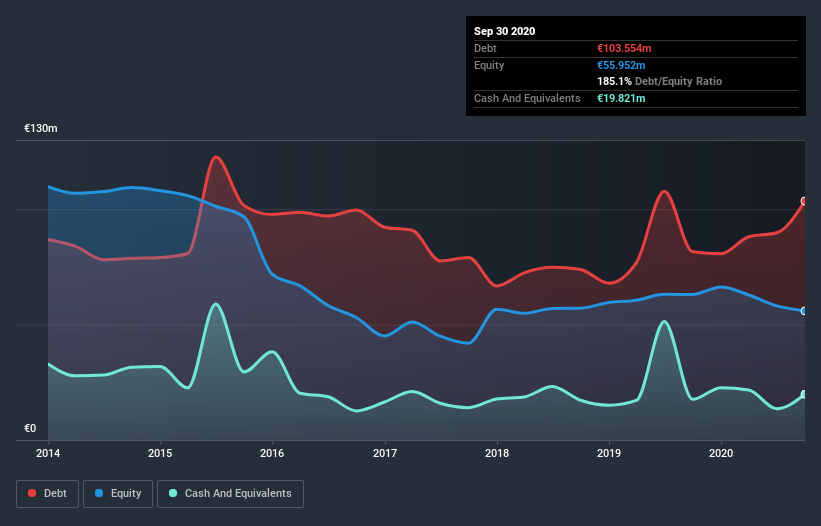The width and height of the screenshot is (821, 526).
Task: Click the Debt row label in tooltip
Action: 485,49
